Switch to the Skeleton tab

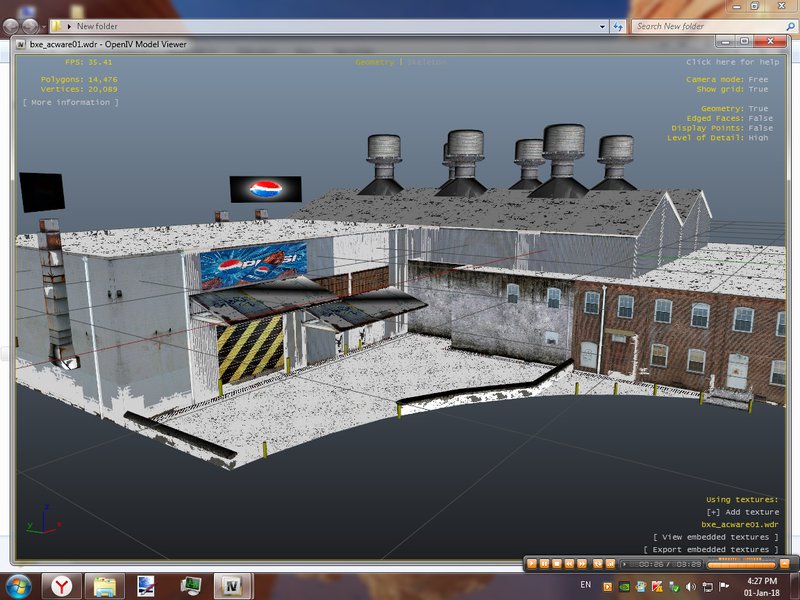(x=427, y=62)
